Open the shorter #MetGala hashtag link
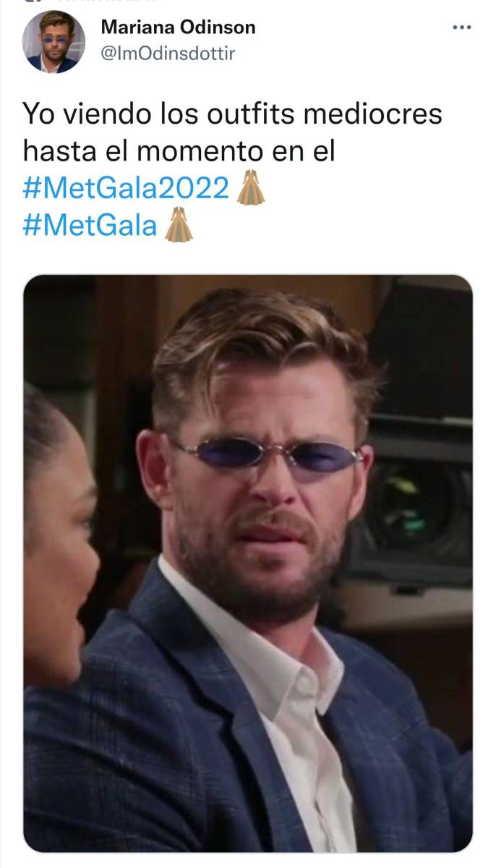 [x=90, y=224]
